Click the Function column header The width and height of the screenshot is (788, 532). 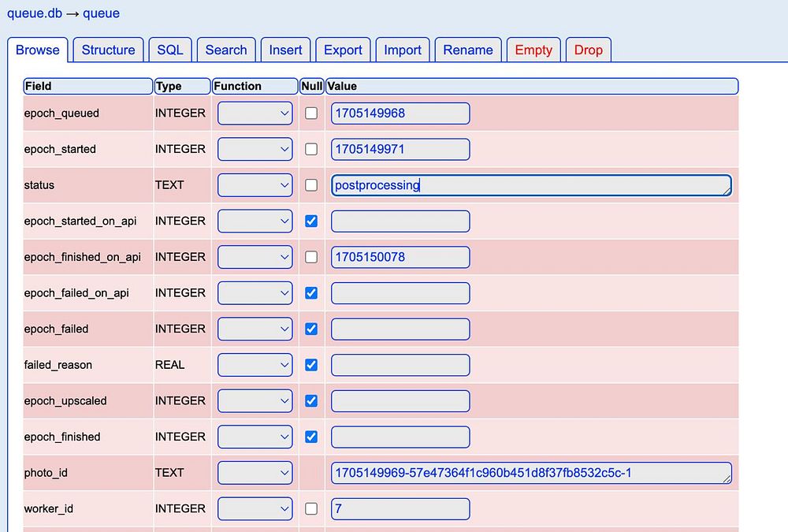[x=255, y=86]
